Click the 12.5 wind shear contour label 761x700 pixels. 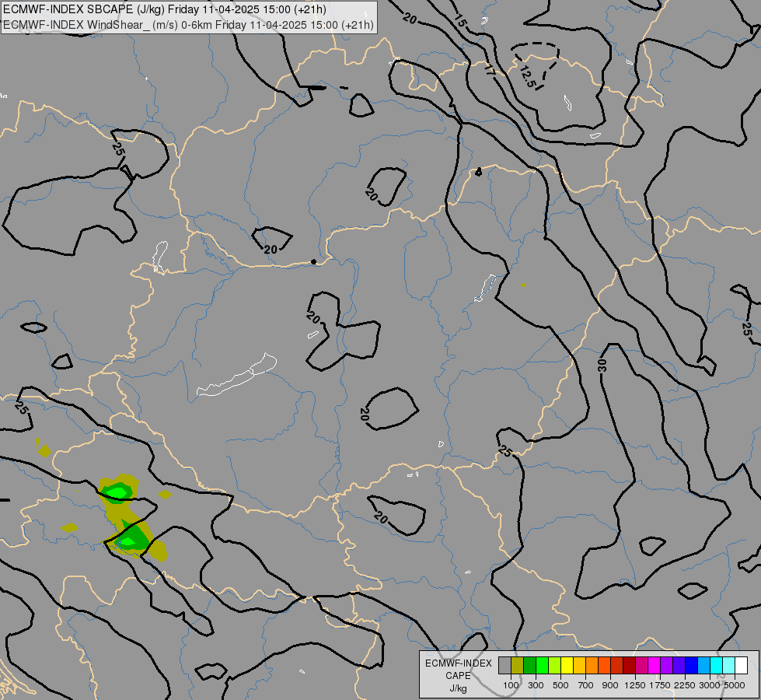coord(528,78)
